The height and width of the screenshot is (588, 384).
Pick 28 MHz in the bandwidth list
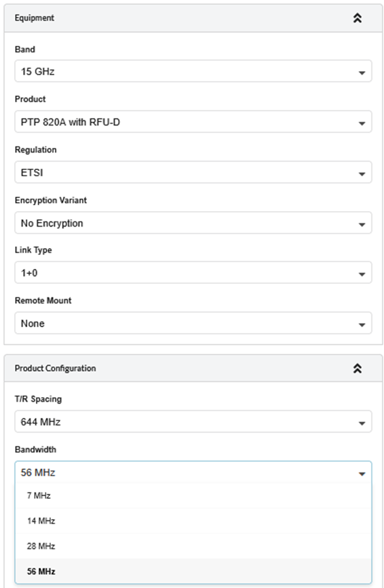[40, 546]
